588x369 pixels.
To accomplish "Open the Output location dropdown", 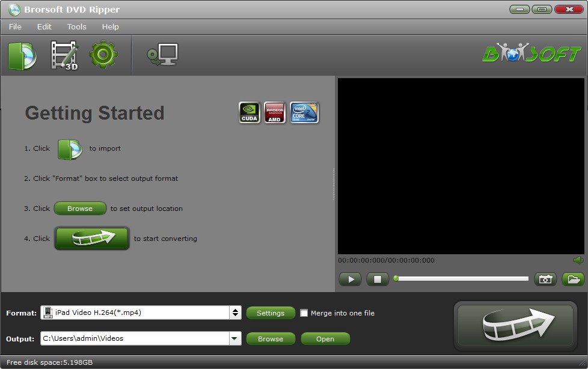I will [x=234, y=338].
